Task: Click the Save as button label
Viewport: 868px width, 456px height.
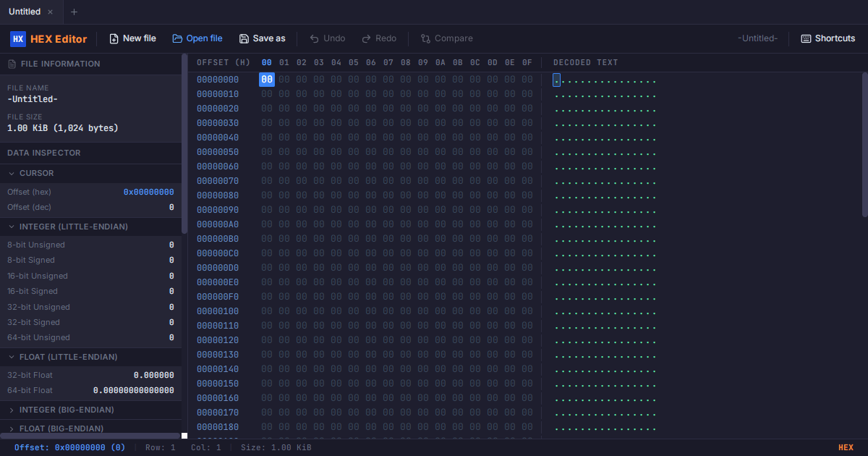Action: pos(269,38)
